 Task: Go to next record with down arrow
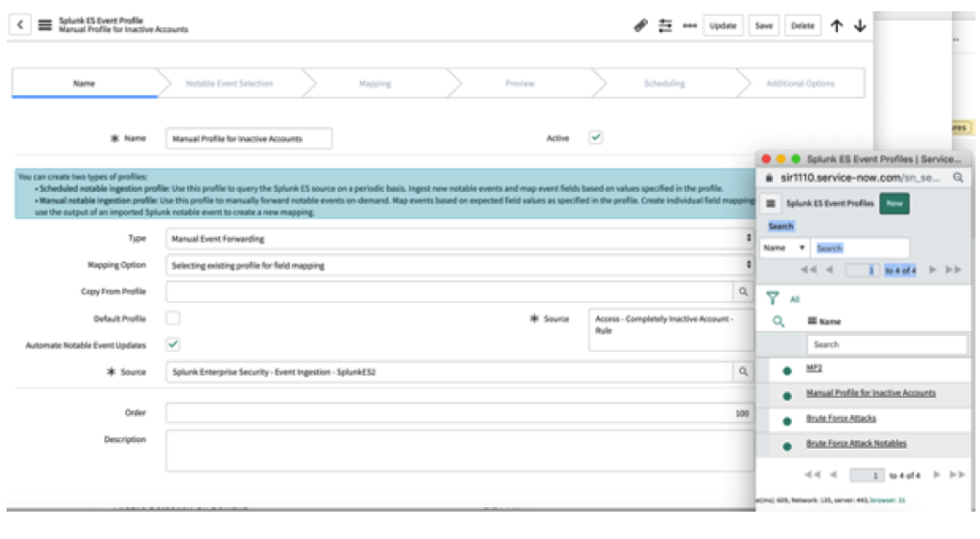point(860,25)
